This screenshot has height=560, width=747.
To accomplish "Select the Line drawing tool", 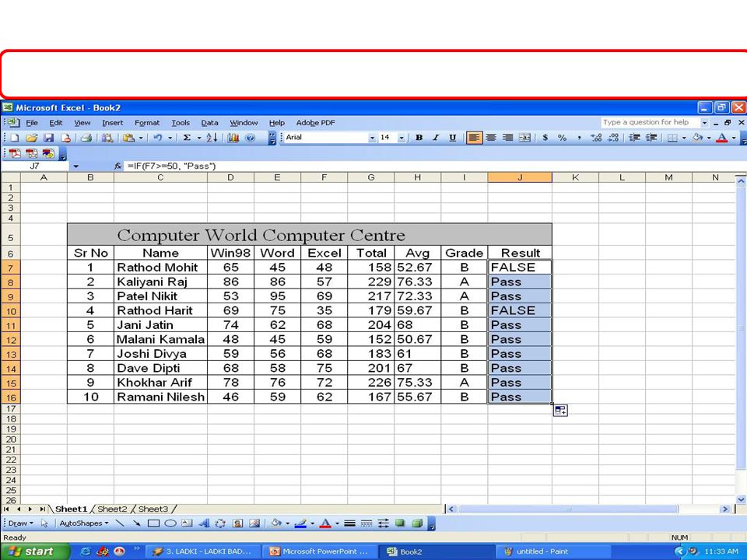I will (120, 523).
